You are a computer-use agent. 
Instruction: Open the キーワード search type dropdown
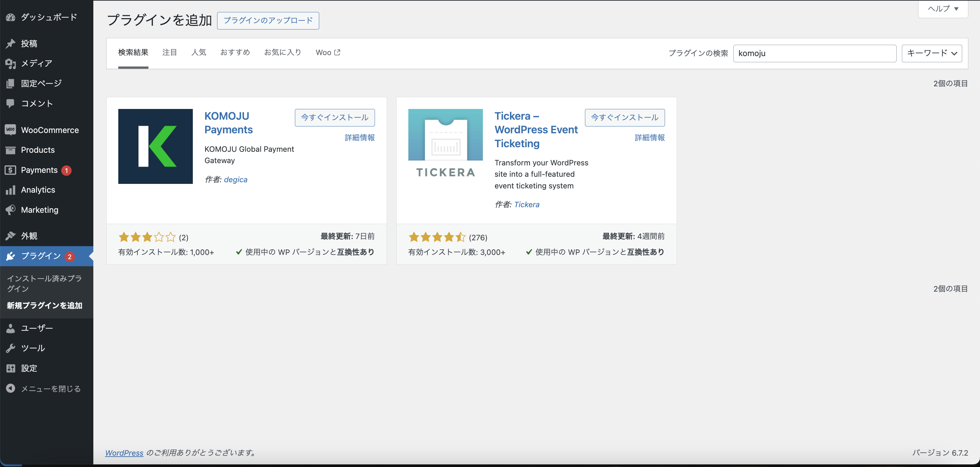[932, 53]
